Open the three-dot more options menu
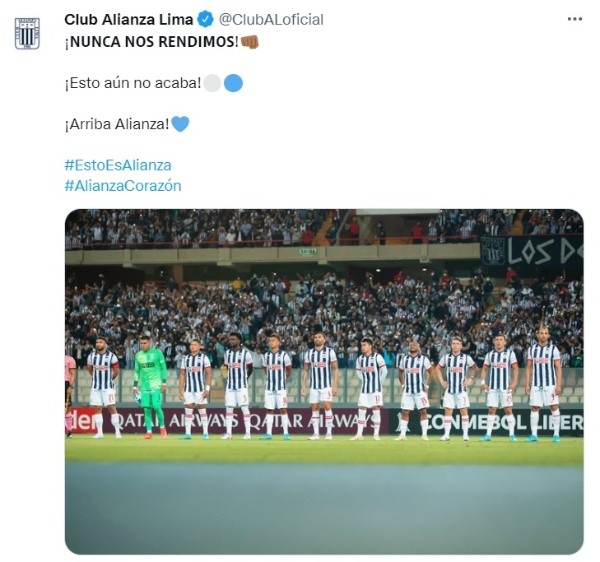This screenshot has height=562, width=600. coord(575,19)
